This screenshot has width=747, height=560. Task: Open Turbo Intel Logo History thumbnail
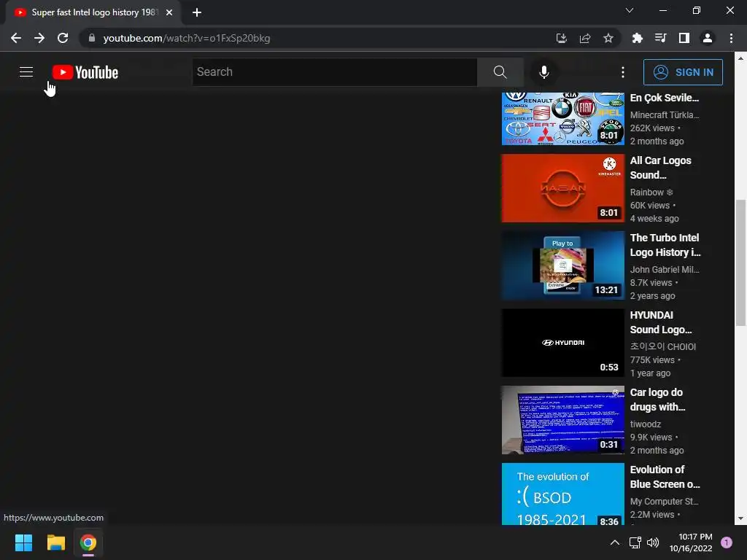click(562, 265)
